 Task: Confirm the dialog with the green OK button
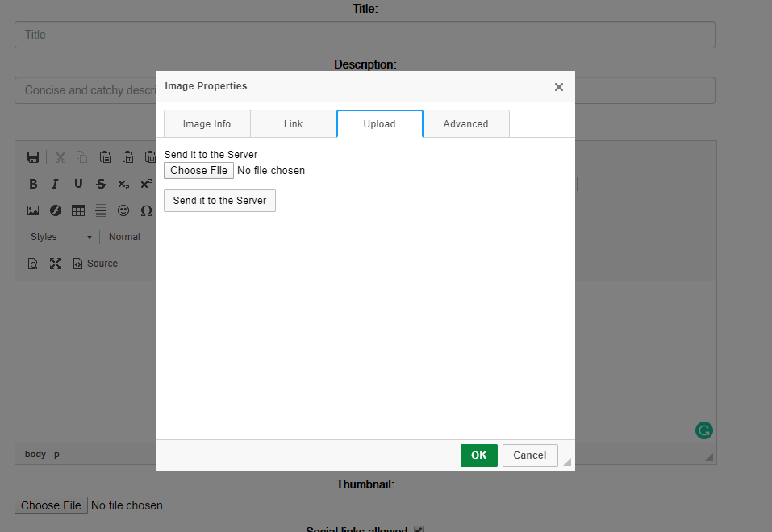pos(478,455)
